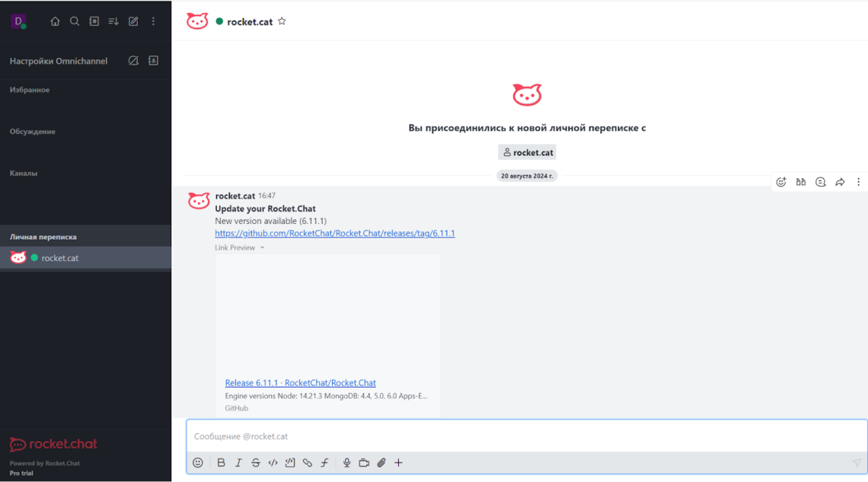This screenshot has width=868, height=482.
Task: Star the rocket.cat conversation
Action: [x=282, y=21]
